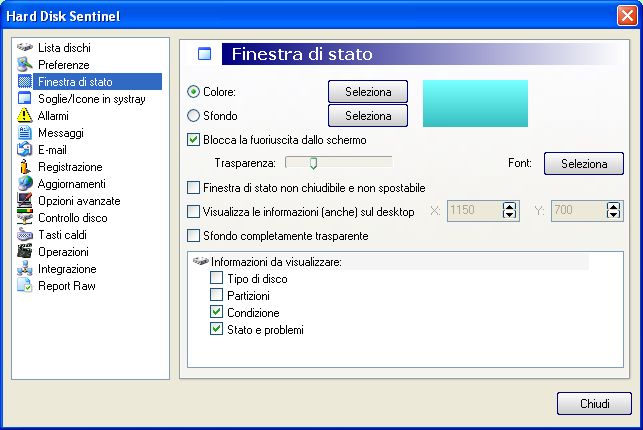Open Tasti caldi settings
This screenshot has height=430, width=643.
click(x=62, y=235)
